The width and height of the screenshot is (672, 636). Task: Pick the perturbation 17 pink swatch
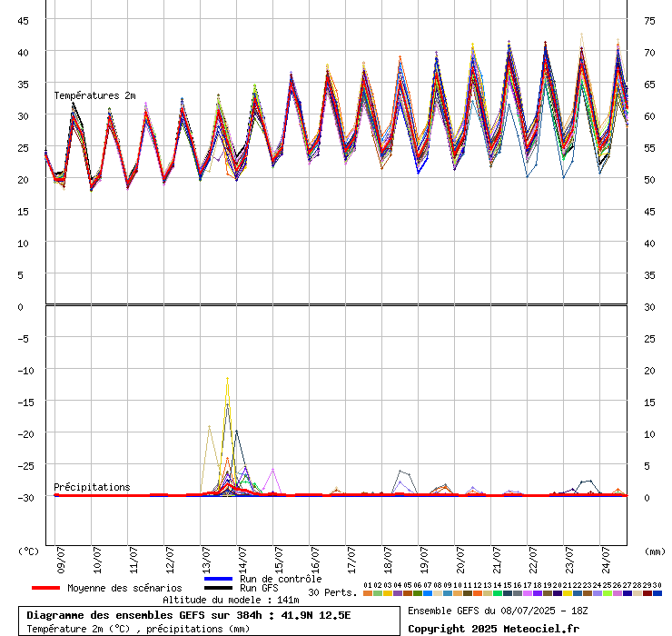point(528,593)
